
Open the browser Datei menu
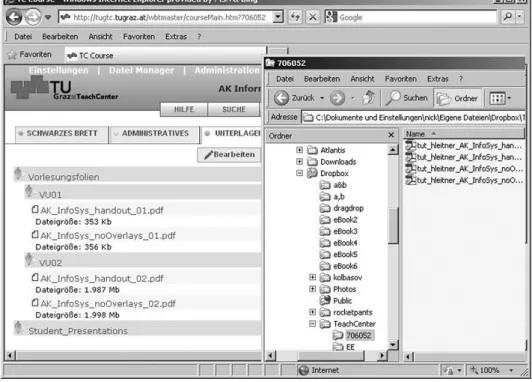(x=23, y=36)
